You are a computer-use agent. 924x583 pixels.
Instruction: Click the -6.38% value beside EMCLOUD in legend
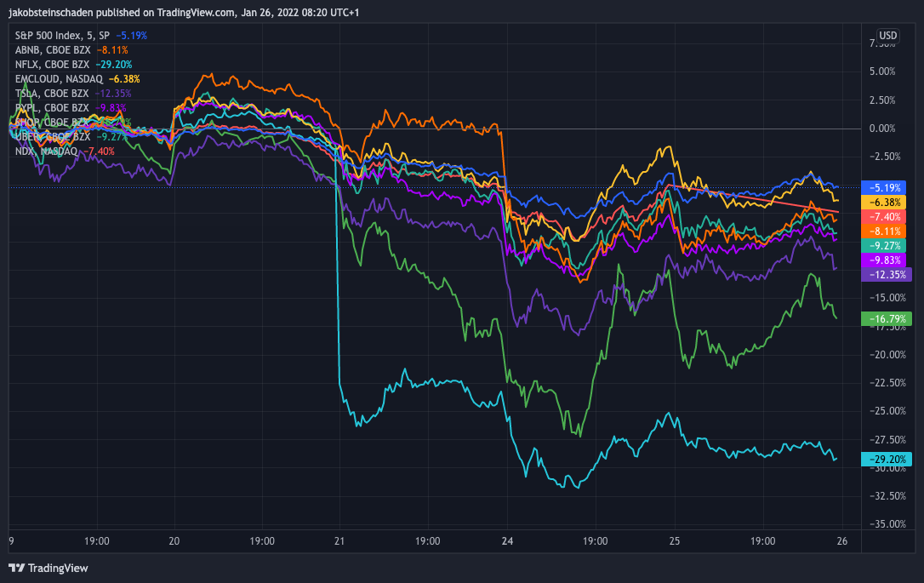pyautogui.click(x=124, y=79)
